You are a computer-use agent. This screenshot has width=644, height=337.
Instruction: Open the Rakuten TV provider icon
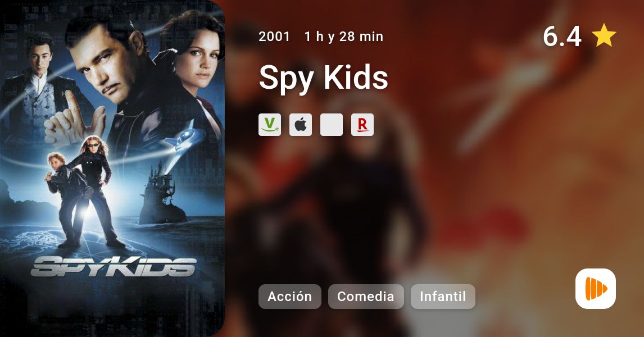pyautogui.click(x=362, y=125)
